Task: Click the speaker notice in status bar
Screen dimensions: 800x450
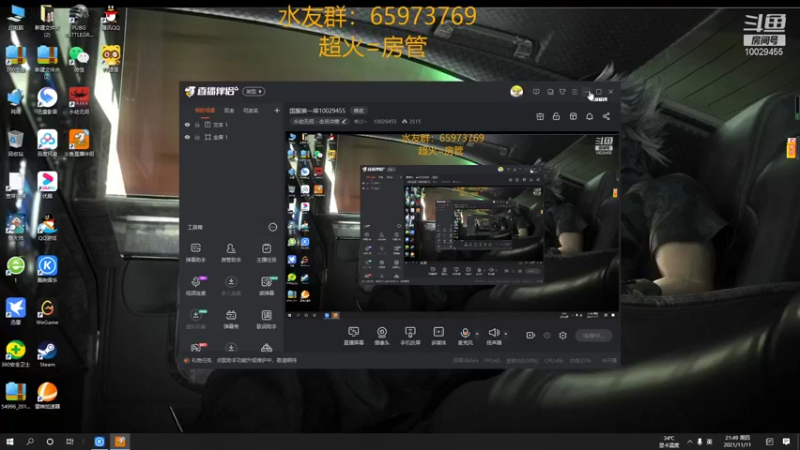Action: 242,360
